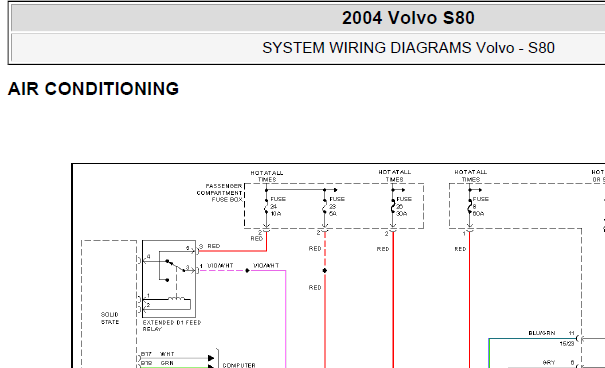Click 'VIO/WHT' label right of the splice dot
Image resolution: width=605 pixels, height=368 pixels.
tap(266, 266)
